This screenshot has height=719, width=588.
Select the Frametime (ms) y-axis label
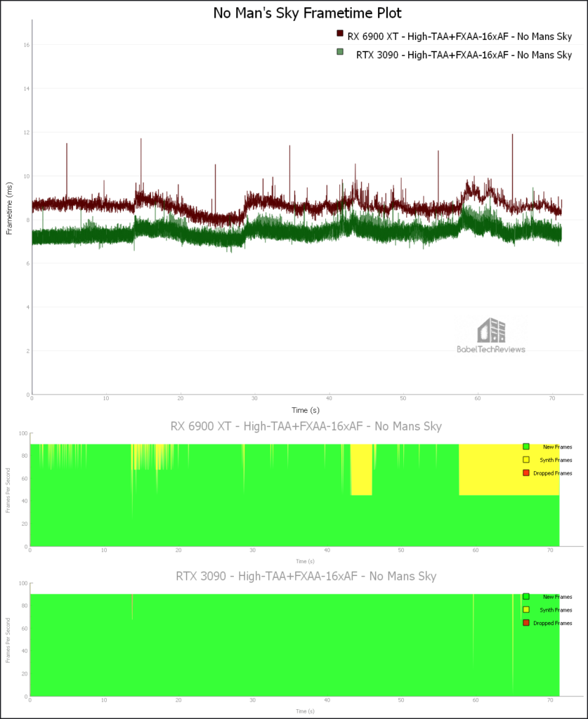pyautogui.click(x=10, y=206)
